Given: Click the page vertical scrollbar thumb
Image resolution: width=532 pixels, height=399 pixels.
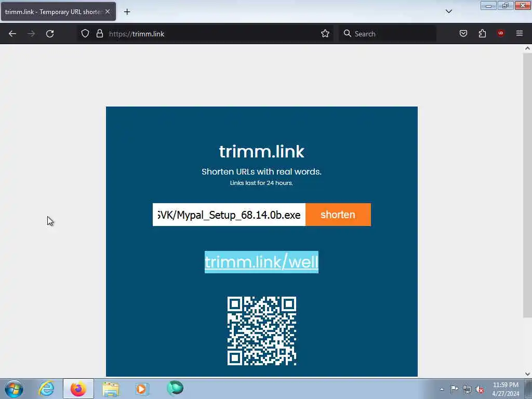Looking at the screenshot, I should pyautogui.click(x=527, y=185).
